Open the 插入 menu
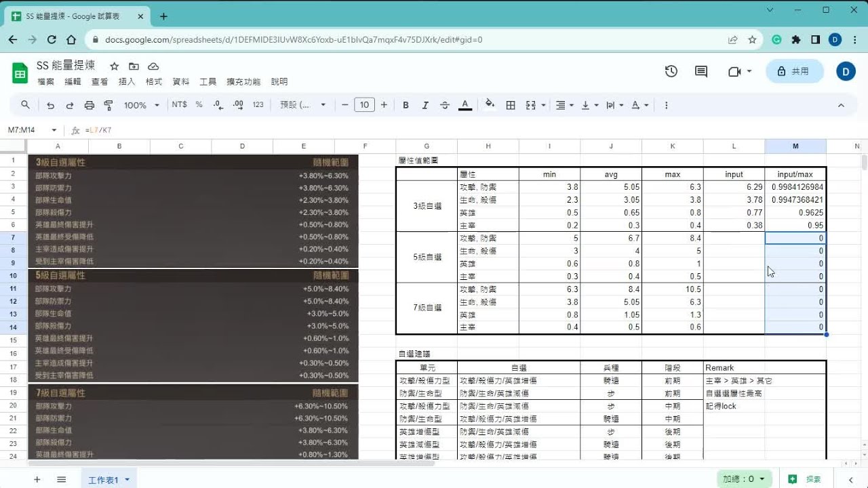Viewport: 868px width, 488px height. pos(126,81)
